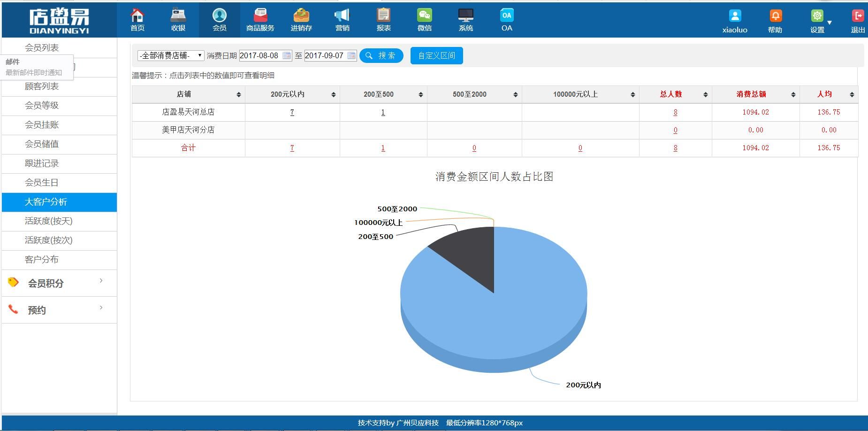Open the 系统 system monitor icon
Image resolution: width=868 pixels, height=431 pixels.
coord(465,15)
